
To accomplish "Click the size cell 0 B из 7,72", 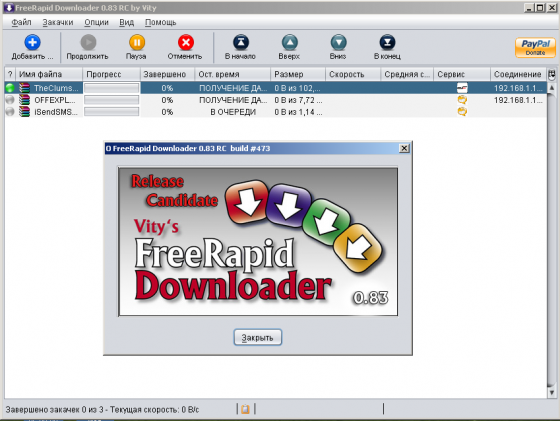I will pyautogui.click(x=298, y=100).
